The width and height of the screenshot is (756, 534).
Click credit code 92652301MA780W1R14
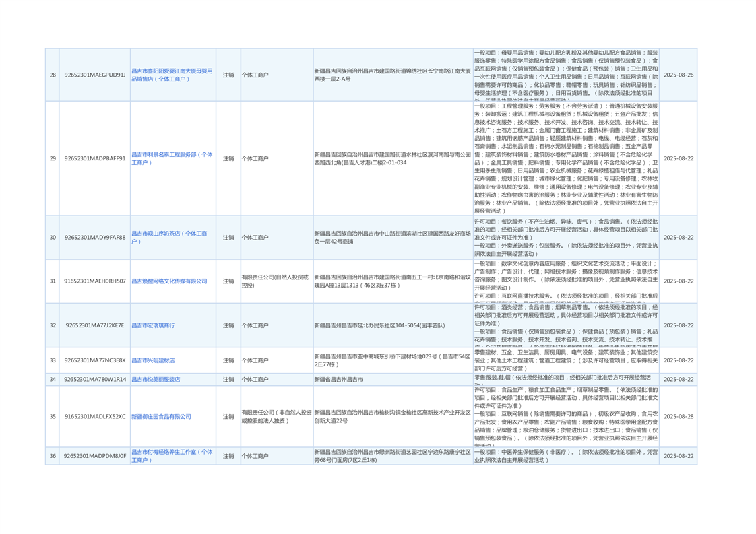[95, 379]
